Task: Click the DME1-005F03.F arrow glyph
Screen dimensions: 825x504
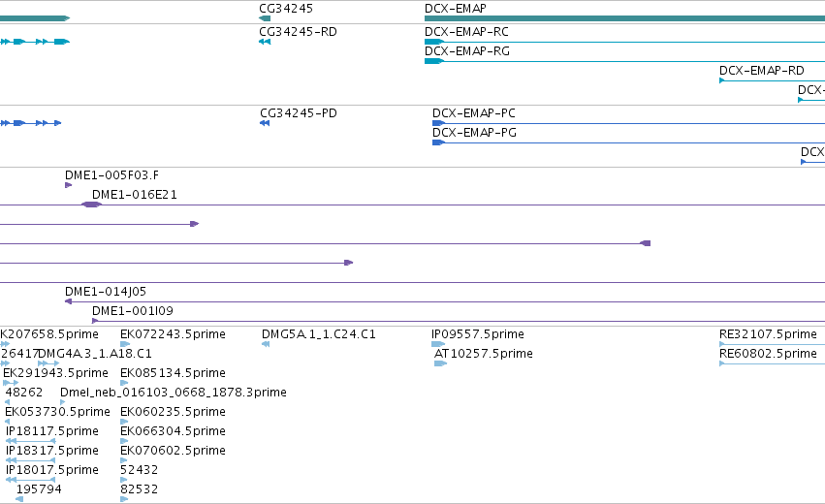Action: (69, 185)
